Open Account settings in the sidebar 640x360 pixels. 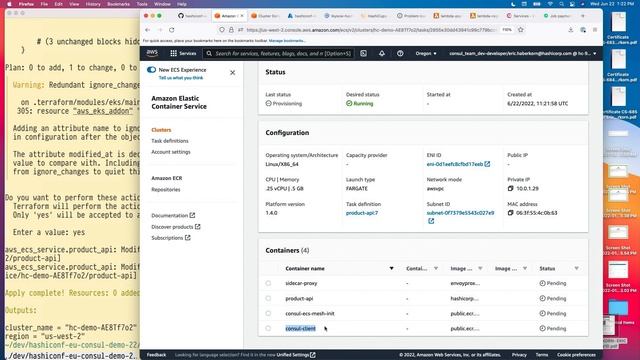coord(171,152)
